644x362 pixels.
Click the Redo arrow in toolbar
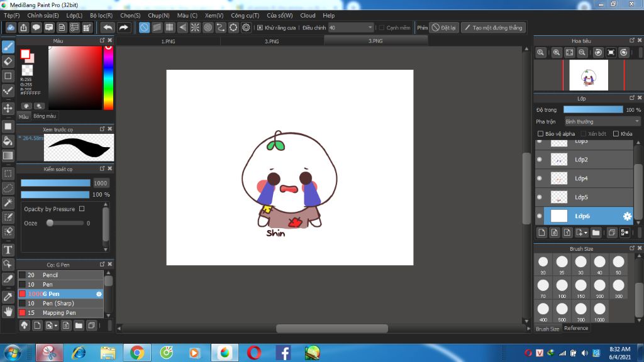pyautogui.click(x=123, y=28)
